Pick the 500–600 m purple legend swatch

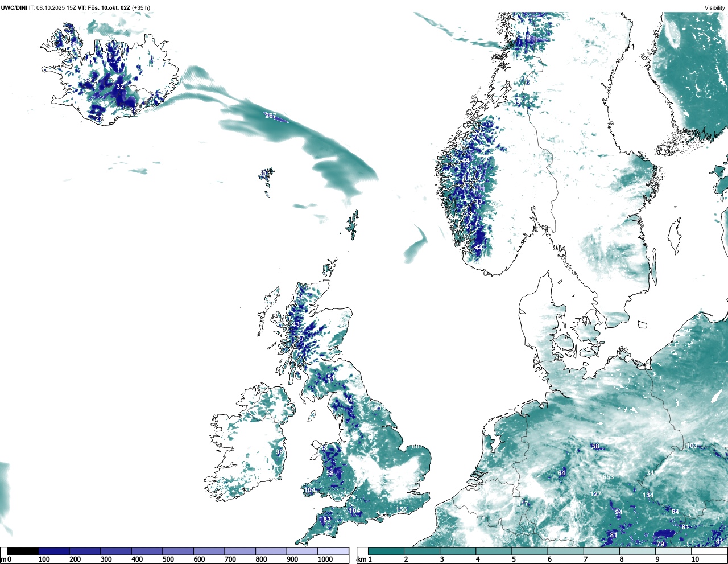[178, 551]
